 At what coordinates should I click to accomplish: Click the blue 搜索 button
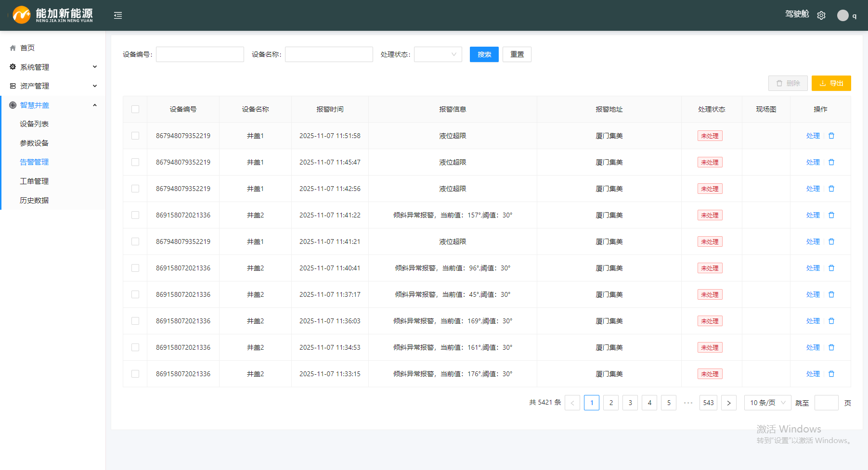[x=484, y=55]
